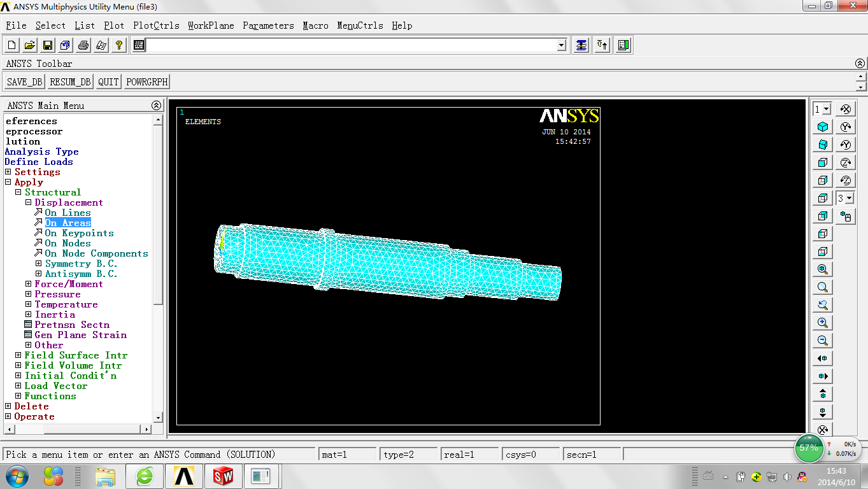Screen dimensions: 868x489
Task: Toggle Dynamic Model Mode icon
Action: coord(846,216)
